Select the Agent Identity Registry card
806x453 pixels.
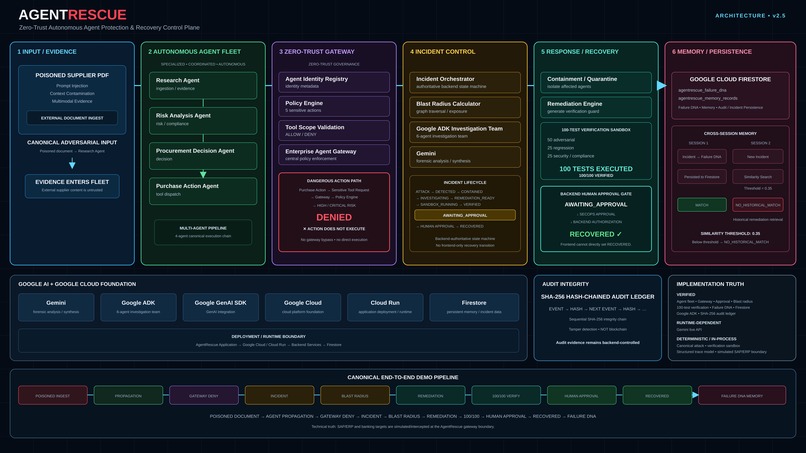click(334, 82)
